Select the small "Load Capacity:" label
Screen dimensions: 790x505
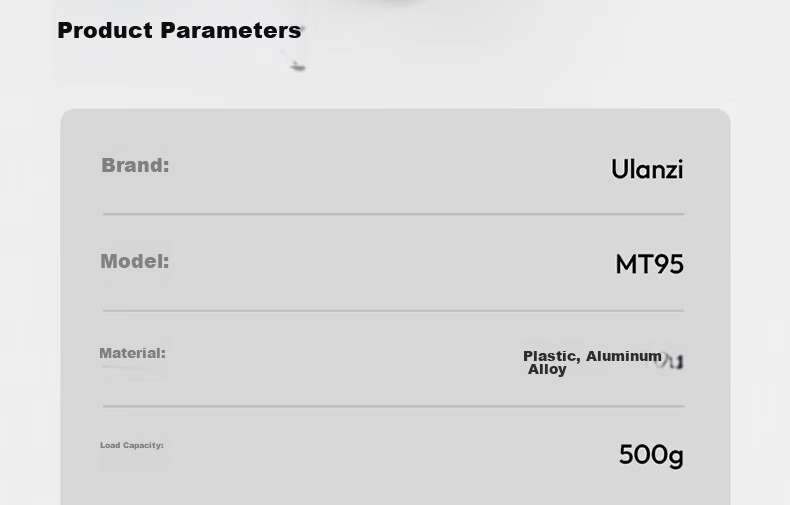coord(132,445)
